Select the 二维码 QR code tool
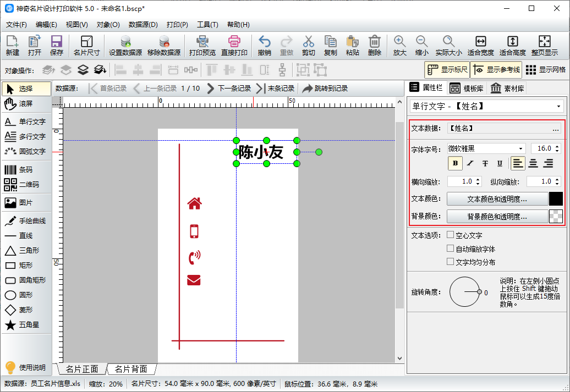The image size is (570, 392). coord(26,185)
